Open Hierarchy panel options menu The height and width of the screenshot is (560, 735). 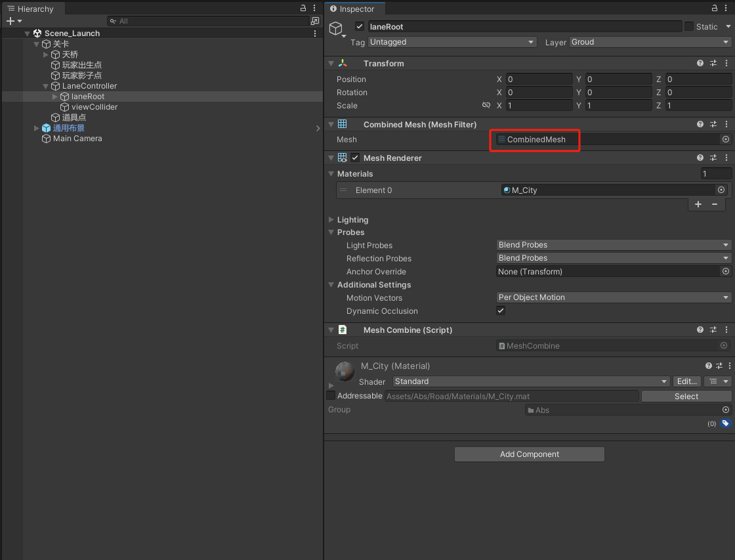pos(314,8)
